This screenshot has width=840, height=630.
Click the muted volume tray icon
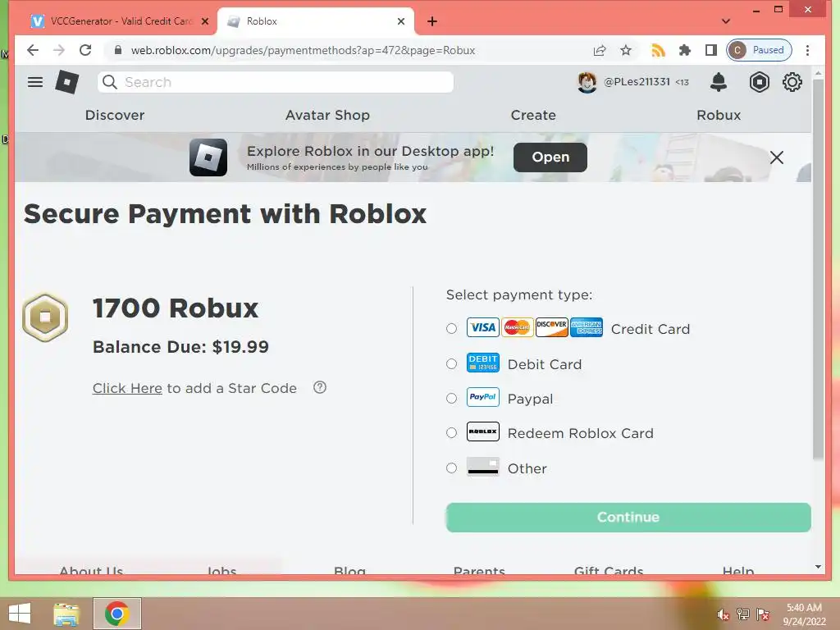point(723,614)
